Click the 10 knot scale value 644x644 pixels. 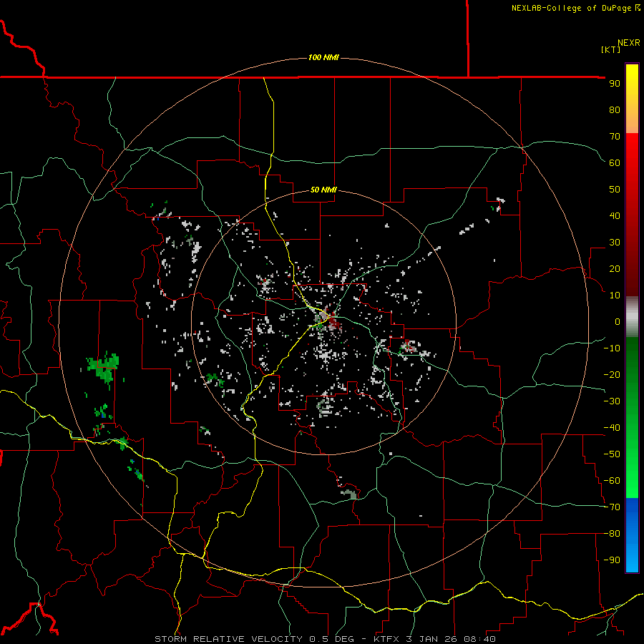tap(615, 296)
